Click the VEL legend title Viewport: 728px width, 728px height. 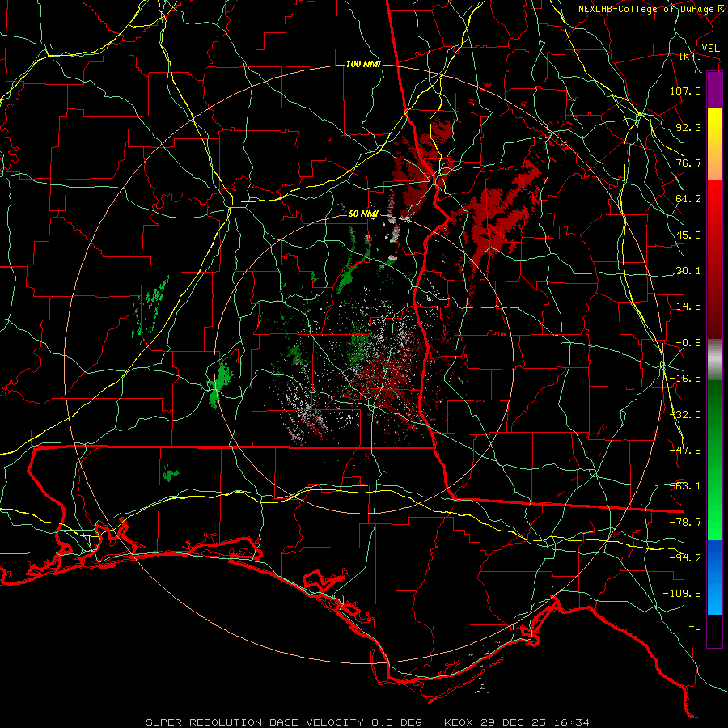click(x=711, y=49)
